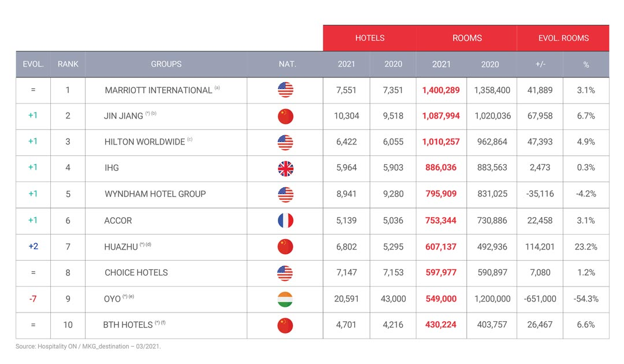Click the US flag beside Wyndham Hotel Group

(285, 195)
